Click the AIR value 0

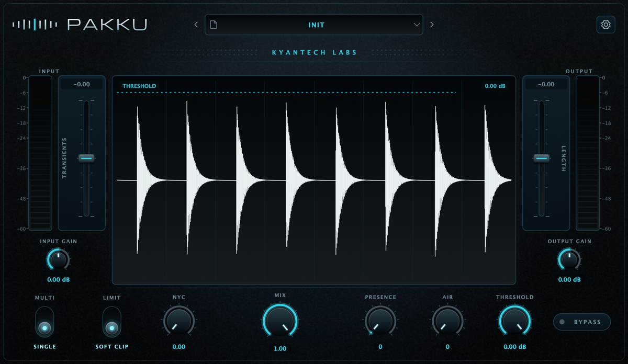click(447, 347)
